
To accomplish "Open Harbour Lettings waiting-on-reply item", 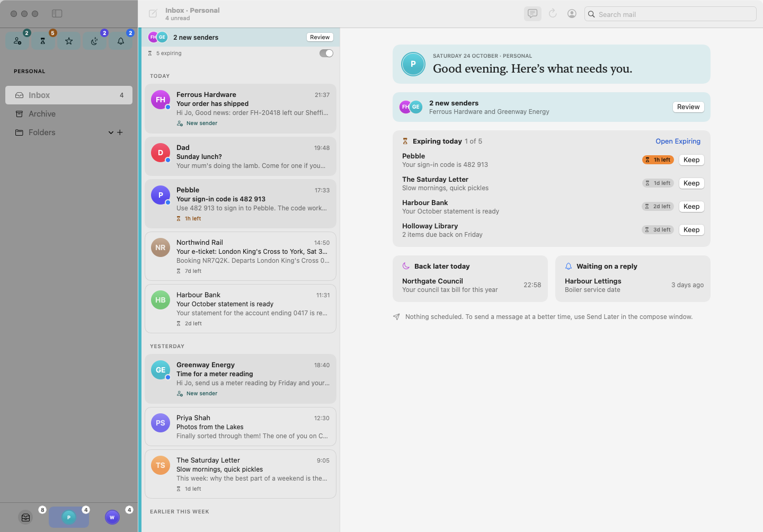I will (633, 285).
